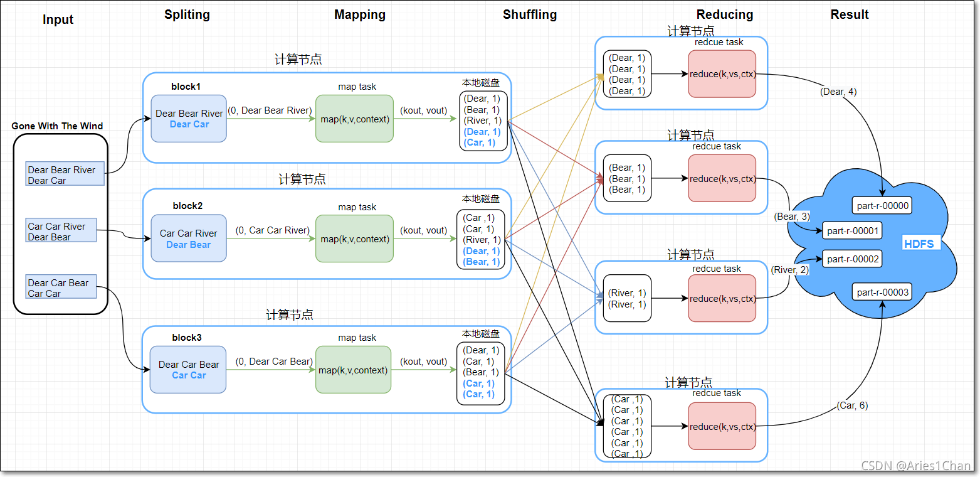Select the map(k,v,context) box in block1 row
This screenshot has width=980, height=477.
354,119
